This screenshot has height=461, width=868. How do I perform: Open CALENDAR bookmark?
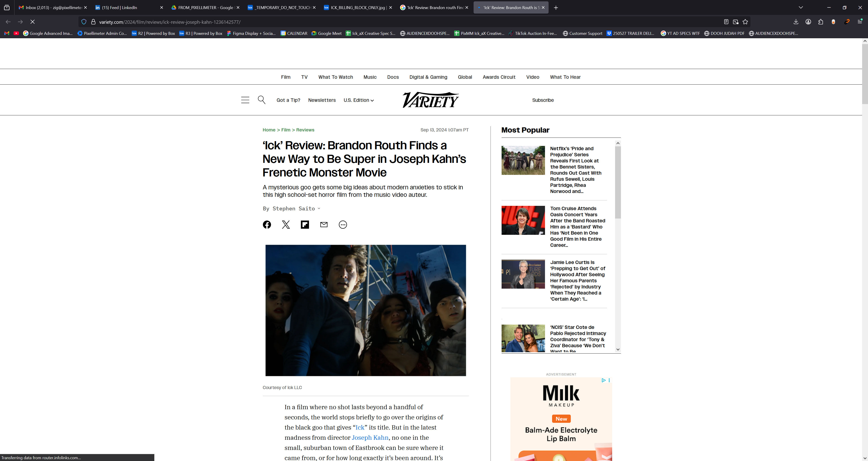[x=294, y=33]
